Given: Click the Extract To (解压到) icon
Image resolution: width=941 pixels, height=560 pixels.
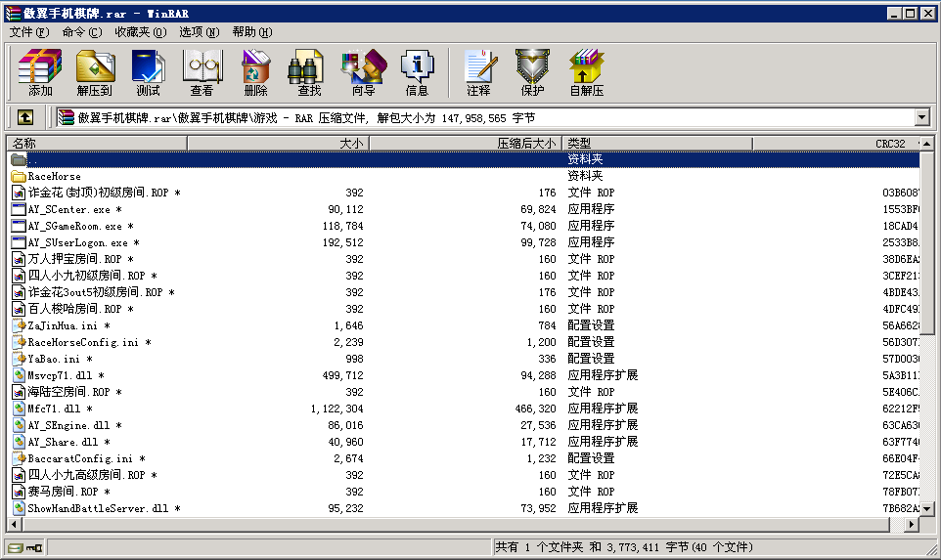Looking at the screenshot, I should pos(95,73).
